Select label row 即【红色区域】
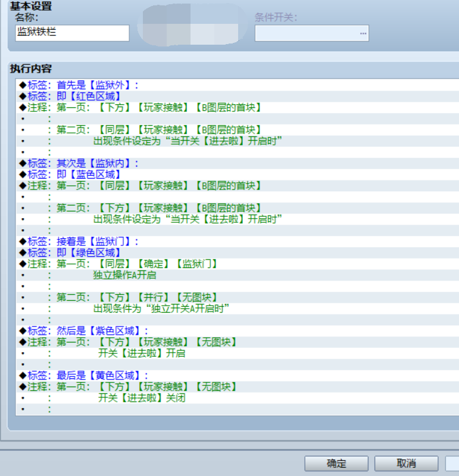 238,97
